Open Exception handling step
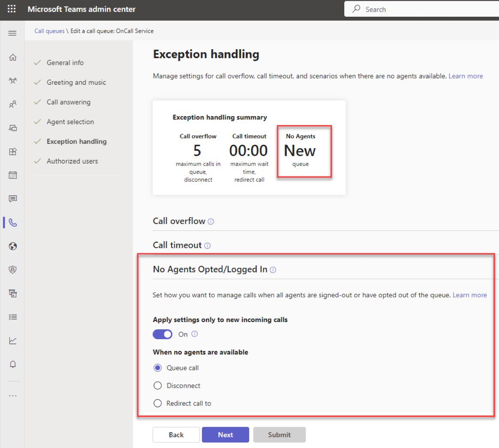The height and width of the screenshot is (448, 499). pos(76,141)
